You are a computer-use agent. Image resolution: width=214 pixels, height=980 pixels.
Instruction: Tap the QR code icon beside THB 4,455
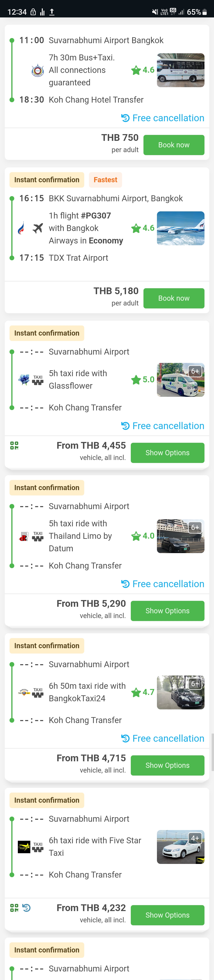(x=14, y=446)
